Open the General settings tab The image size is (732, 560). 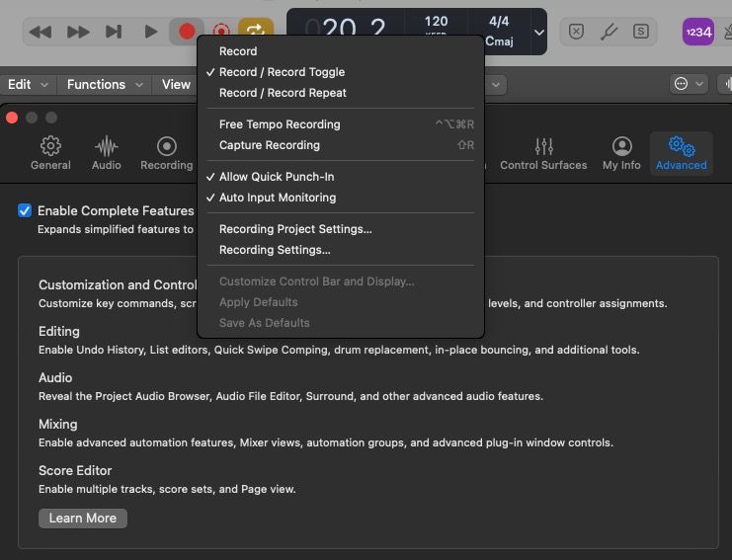tap(50, 153)
